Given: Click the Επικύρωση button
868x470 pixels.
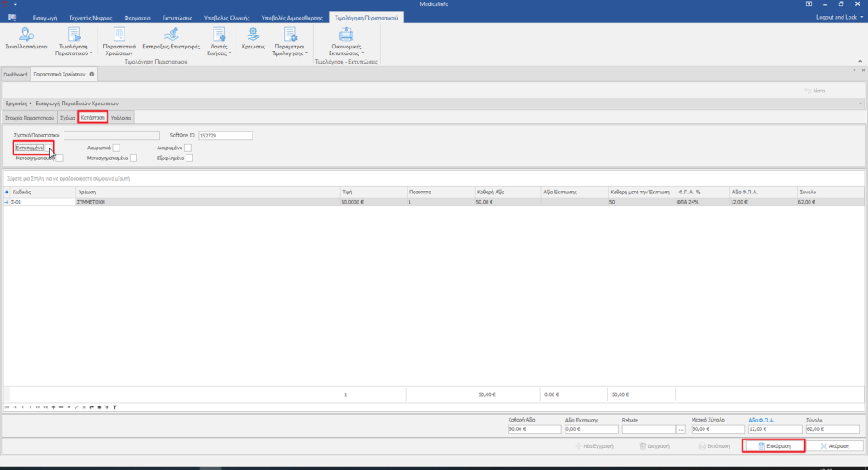Looking at the screenshot, I should click(772, 445).
